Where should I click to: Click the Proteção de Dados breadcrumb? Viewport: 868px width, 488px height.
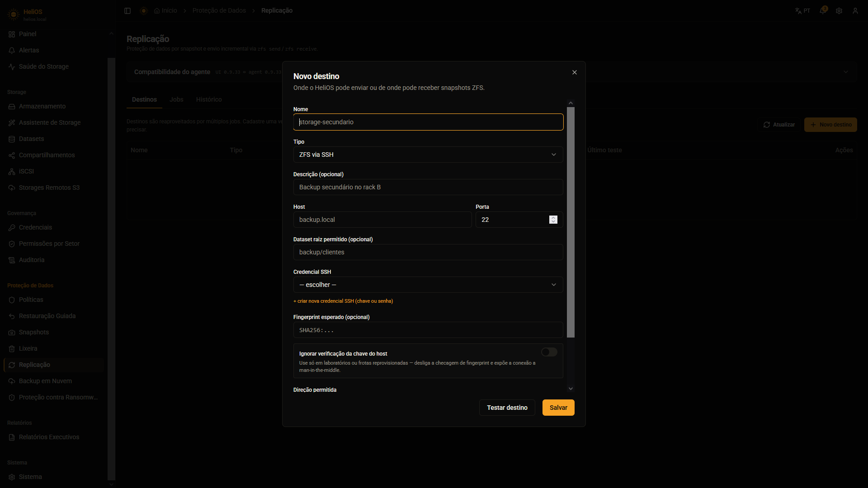tap(219, 10)
